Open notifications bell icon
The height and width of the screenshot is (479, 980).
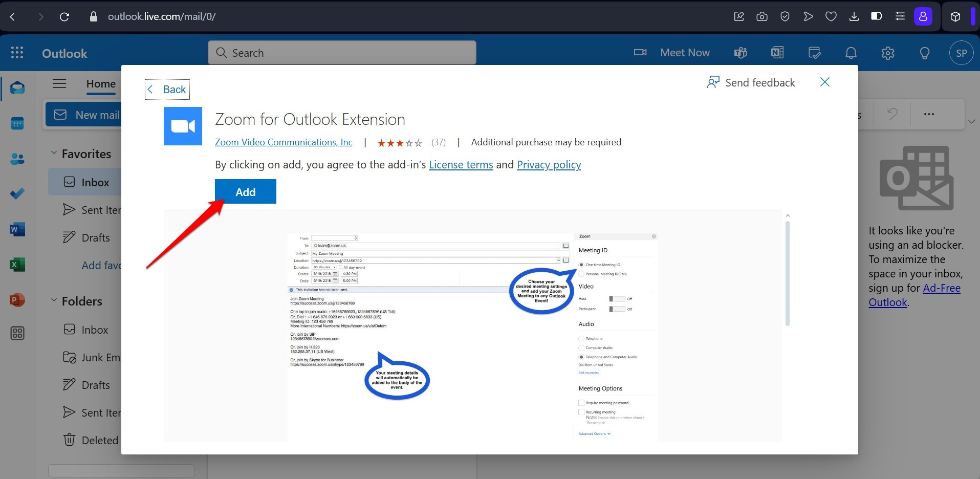click(851, 53)
